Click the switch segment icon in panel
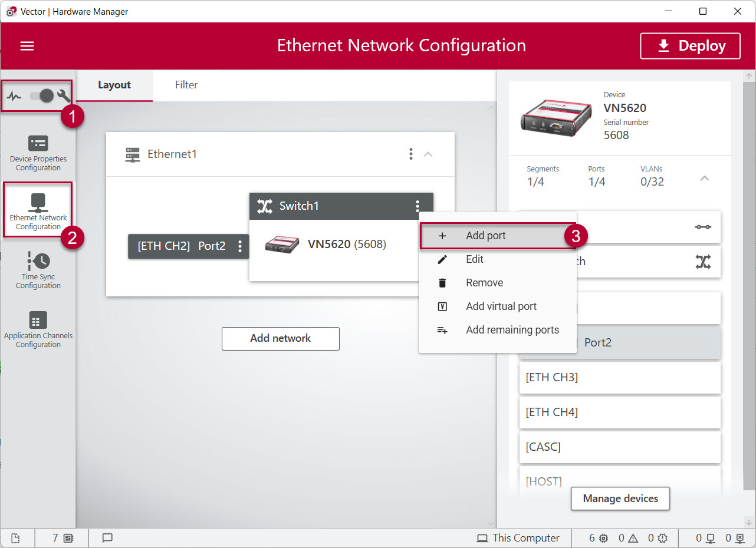Viewport: 756px width, 548px height. click(x=703, y=262)
